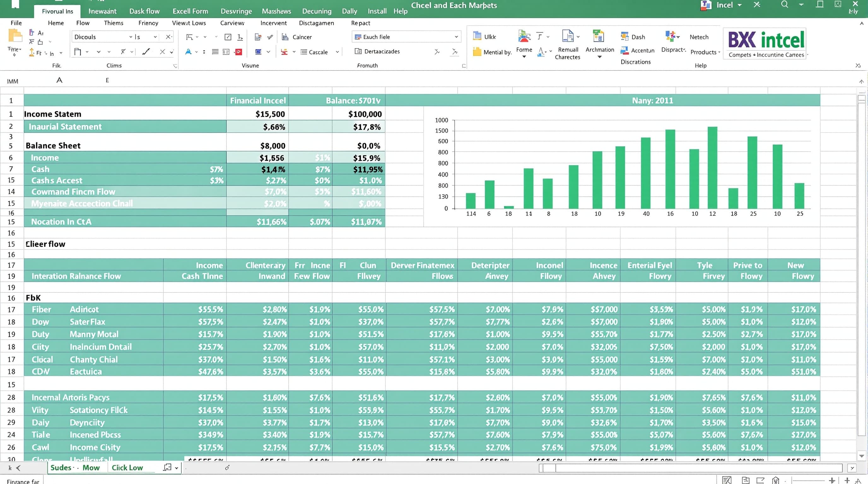Image resolution: width=868 pixels, height=484 pixels.
Task: Open the Fiile menu
Action: (16, 23)
